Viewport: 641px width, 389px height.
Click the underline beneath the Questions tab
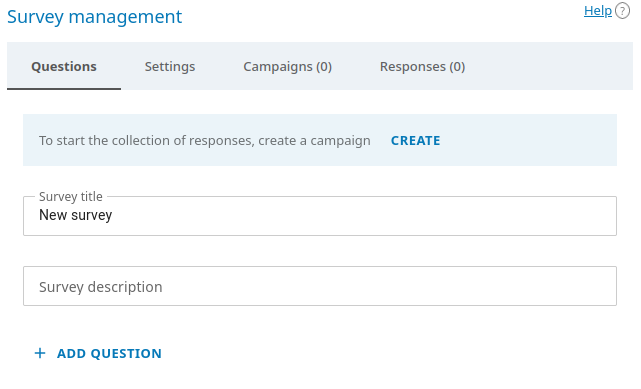tap(64, 89)
